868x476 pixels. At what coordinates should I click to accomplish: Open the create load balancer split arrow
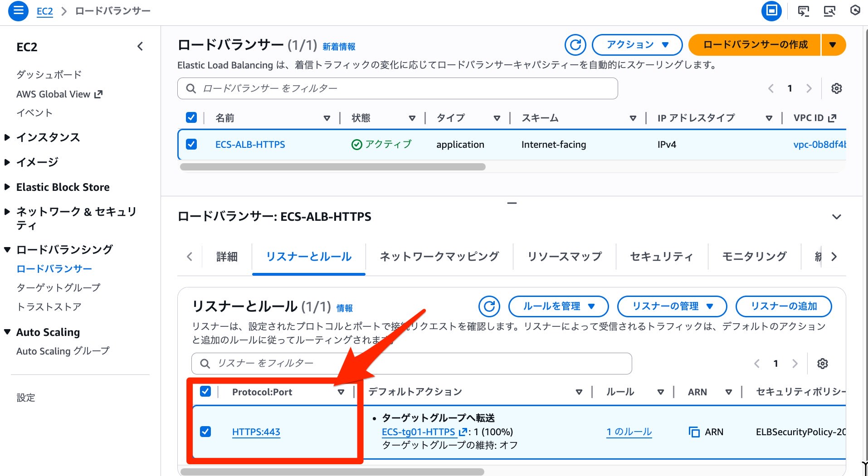[x=833, y=45]
